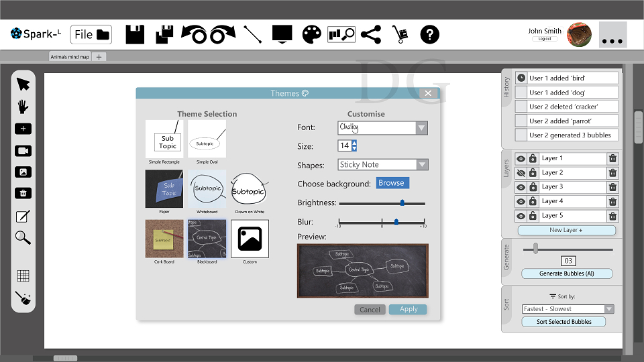Toggle the grid tool in sidebar
This screenshot has width=644, height=362.
[x=23, y=276]
